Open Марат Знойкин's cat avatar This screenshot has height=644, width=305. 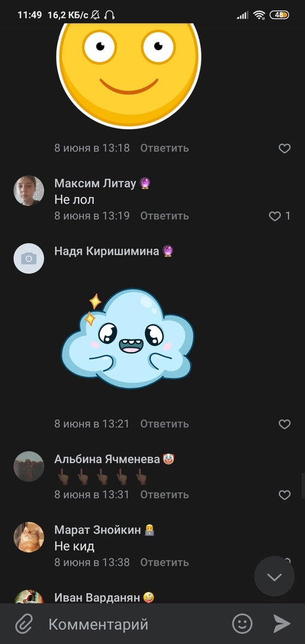[29, 537]
